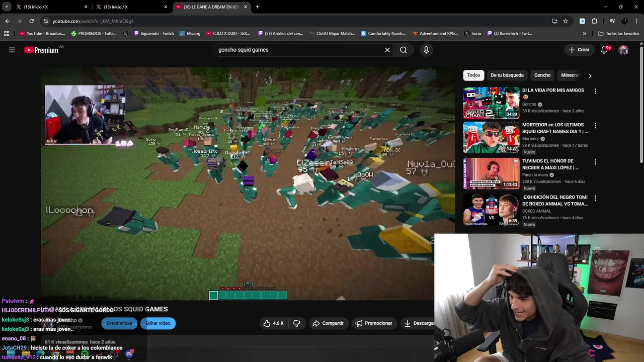Open the Chrome three-dot menu
Image resolution: width=644 pixels, height=362 pixels.
point(636,21)
